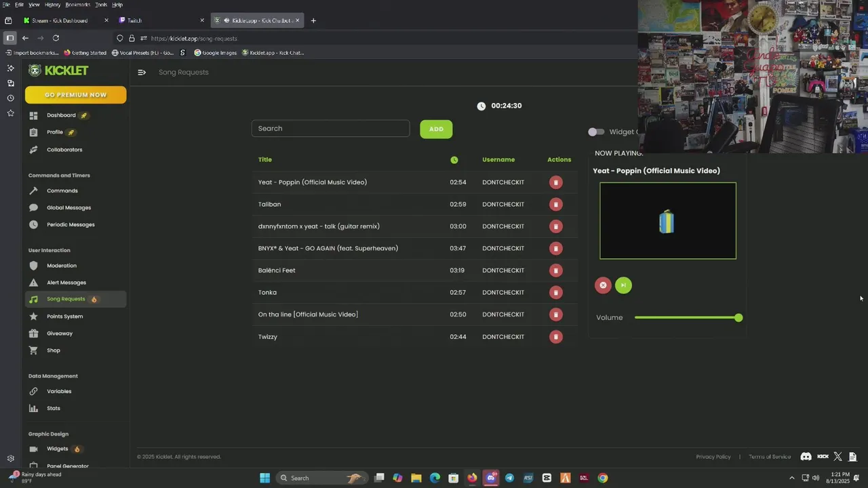The width and height of the screenshot is (868, 488).
Task: Open the File menu
Action: tap(6, 5)
